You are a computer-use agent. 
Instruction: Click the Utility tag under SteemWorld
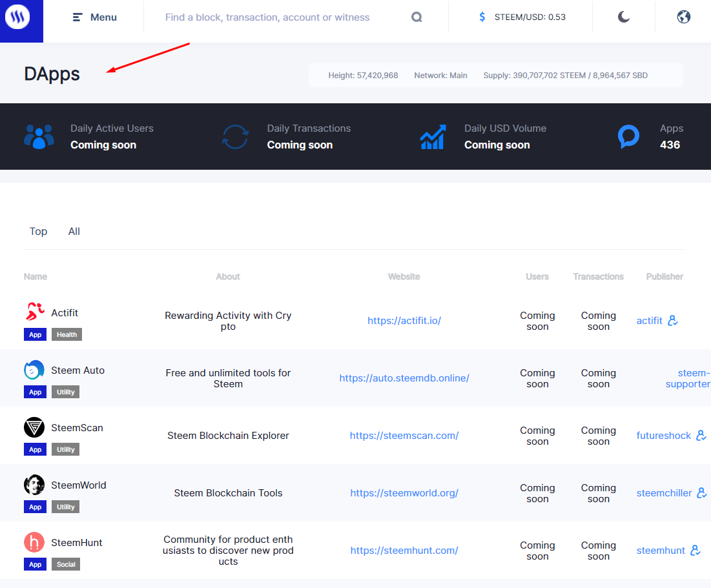[x=66, y=507]
